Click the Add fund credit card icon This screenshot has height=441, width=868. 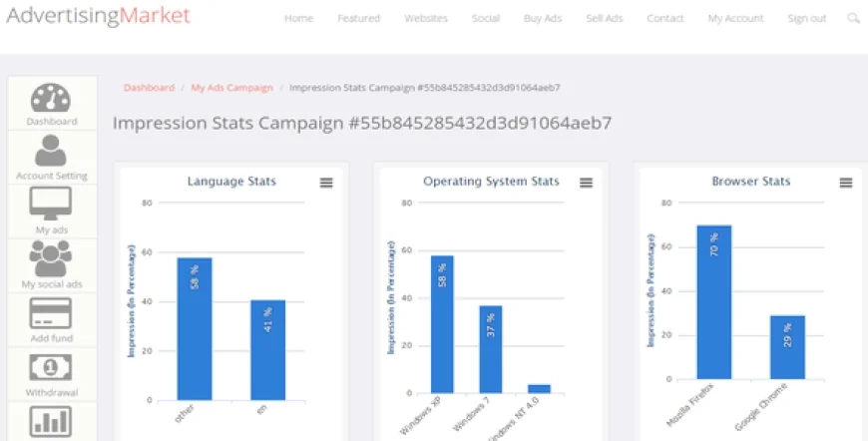click(51, 314)
